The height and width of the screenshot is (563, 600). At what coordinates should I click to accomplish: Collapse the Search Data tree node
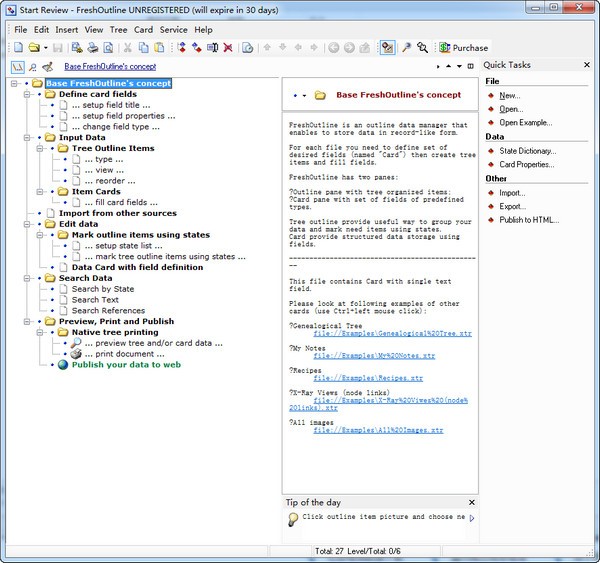click(x=27, y=278)
